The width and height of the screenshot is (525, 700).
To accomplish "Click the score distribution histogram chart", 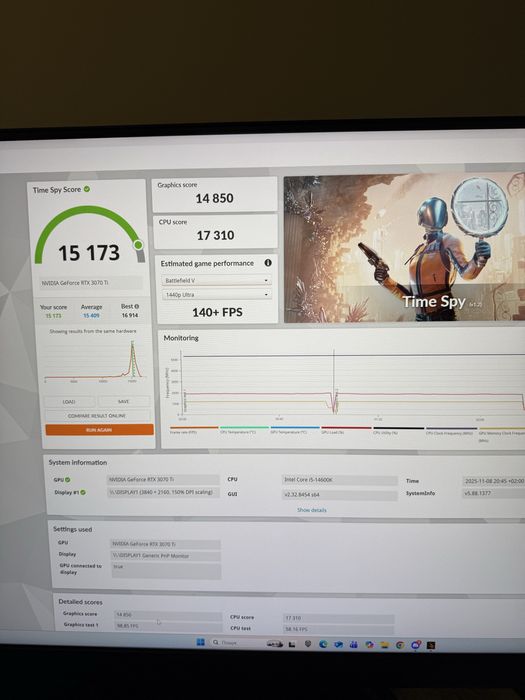I will click(x=95, y=361).
